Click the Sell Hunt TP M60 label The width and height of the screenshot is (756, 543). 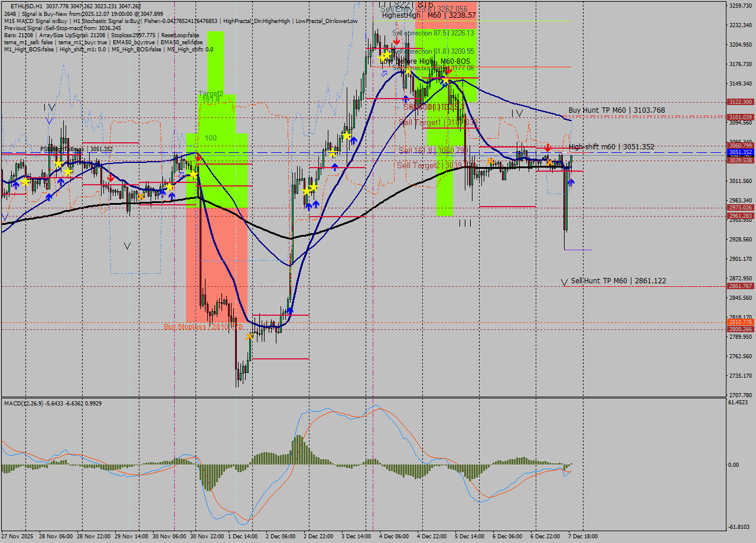(x=618, y=281)
